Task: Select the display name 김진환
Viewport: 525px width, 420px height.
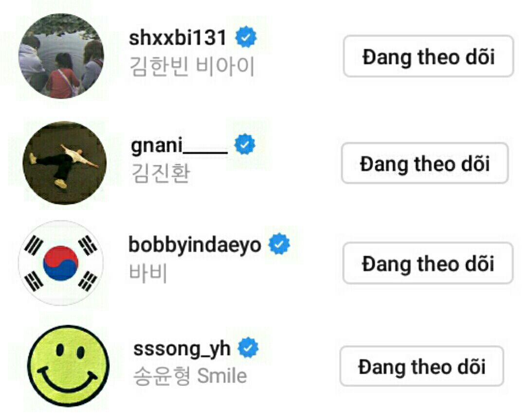Action: (161, 173)
